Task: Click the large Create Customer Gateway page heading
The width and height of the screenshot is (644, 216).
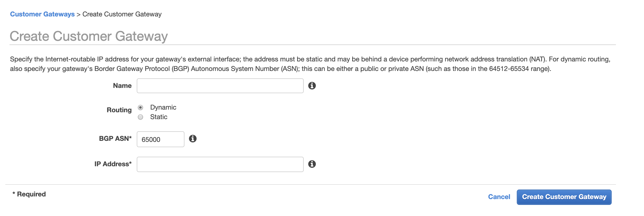Action: click(89, 36)
